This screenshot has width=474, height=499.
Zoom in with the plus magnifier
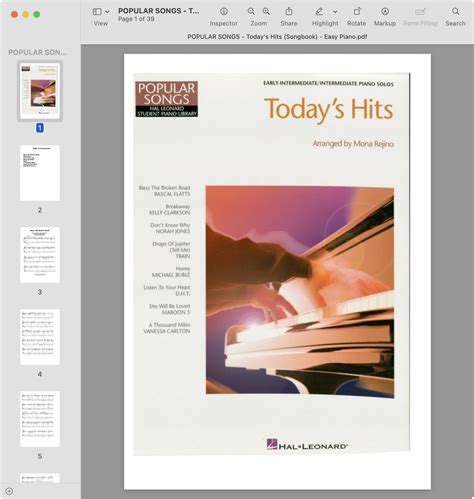266,11
